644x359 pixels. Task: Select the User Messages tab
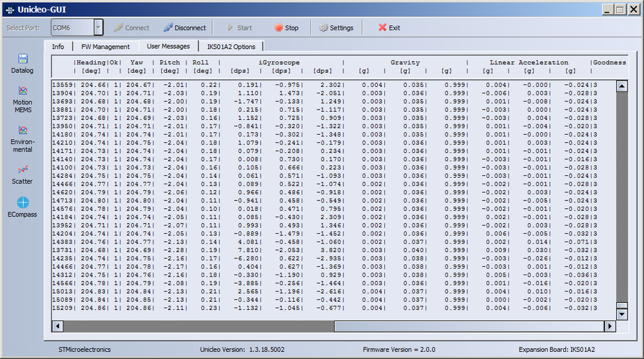coord(168,46)
